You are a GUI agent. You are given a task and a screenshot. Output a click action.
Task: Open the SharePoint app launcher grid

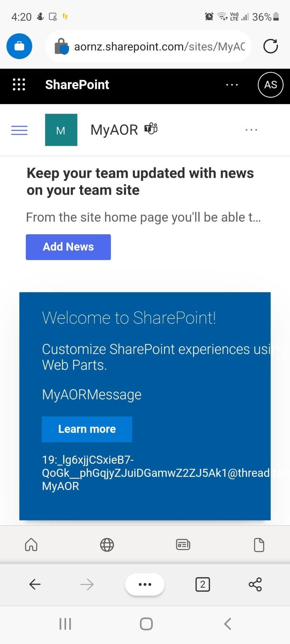[19, 85]
